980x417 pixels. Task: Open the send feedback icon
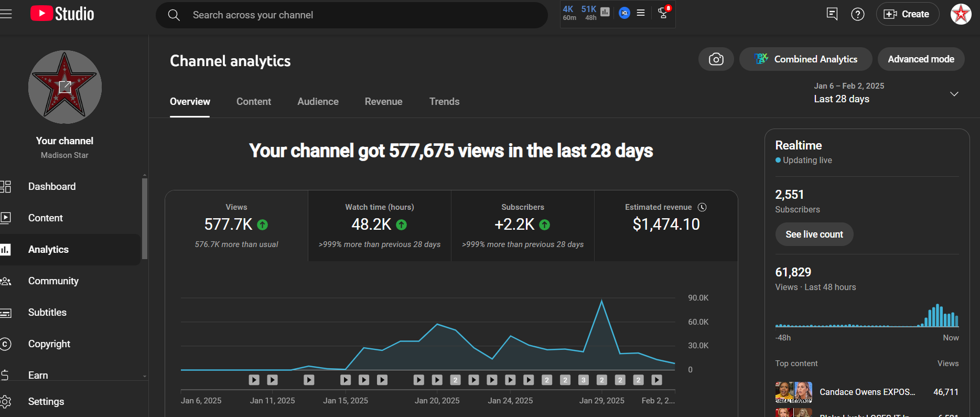click(832, 14)
